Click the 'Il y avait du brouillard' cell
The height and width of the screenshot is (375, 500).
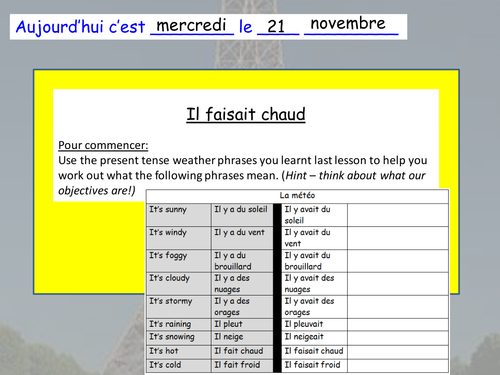[314, 261]
